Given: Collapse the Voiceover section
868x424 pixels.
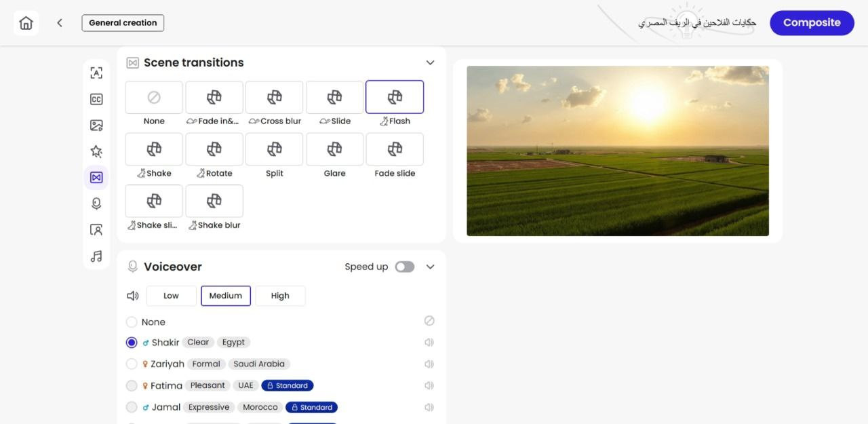Looking at the screenshot, I should [430, 267].
